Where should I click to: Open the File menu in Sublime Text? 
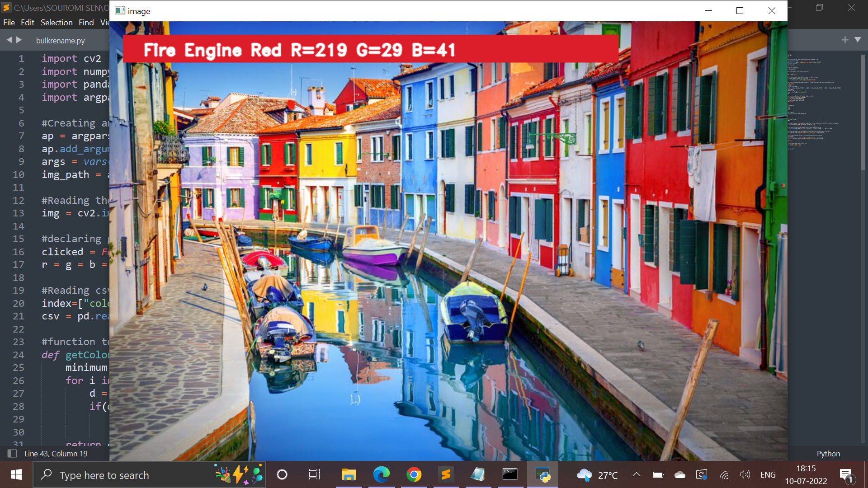click(x=9, y=22)
